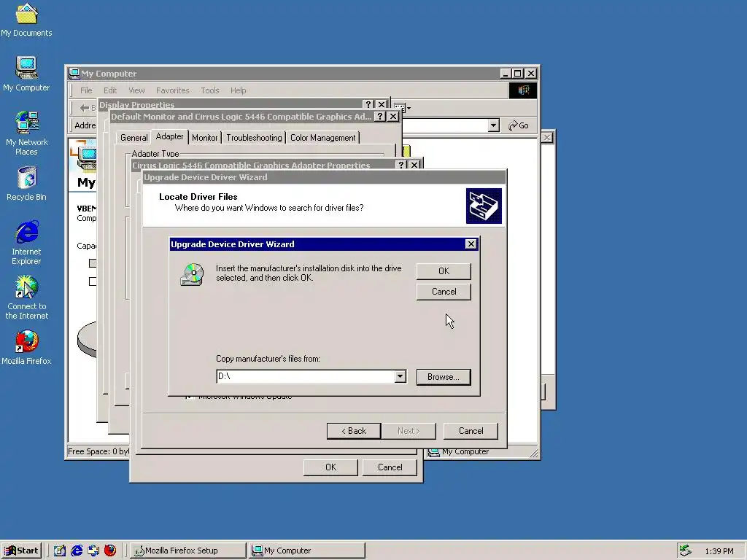The image size is (747, 560).
Task: Open the Start menu
Action: [21, 551]
